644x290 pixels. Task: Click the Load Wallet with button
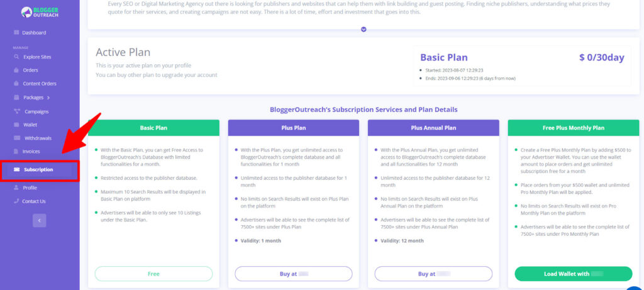[x=574, y=274]
